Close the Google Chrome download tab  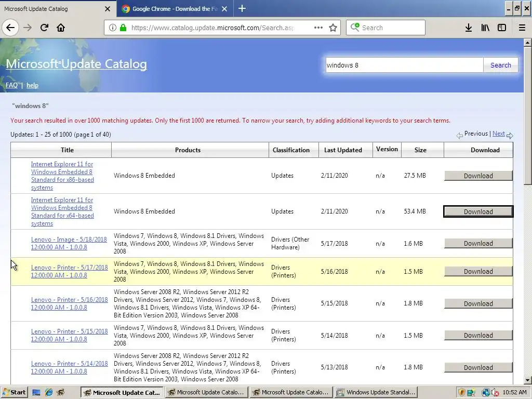(224, 9)
